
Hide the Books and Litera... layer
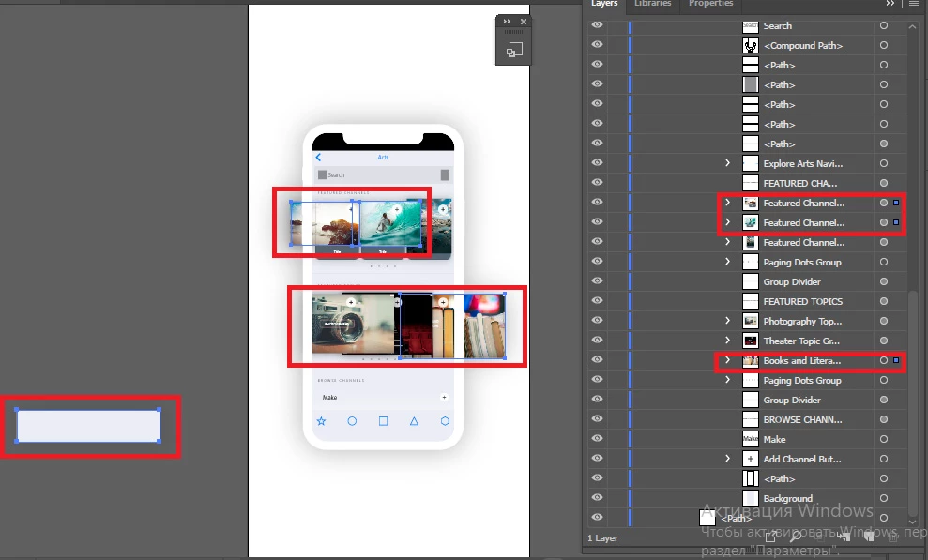click(x=597, y=359)
